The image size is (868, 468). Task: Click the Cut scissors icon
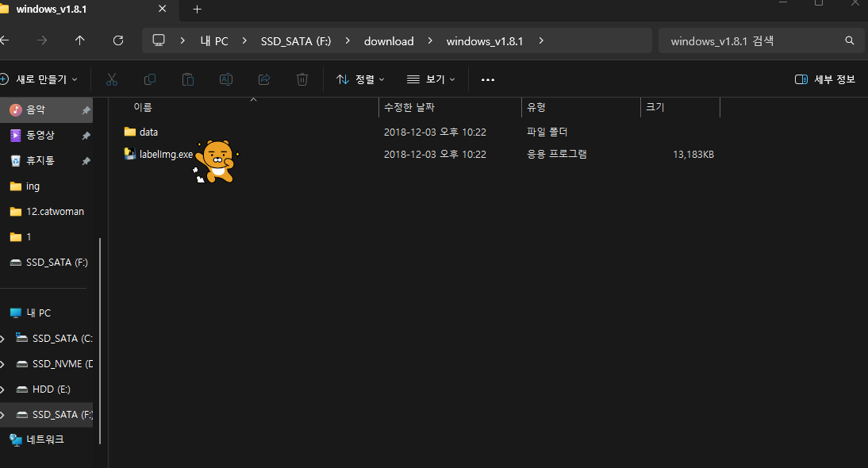click(112, 79)
